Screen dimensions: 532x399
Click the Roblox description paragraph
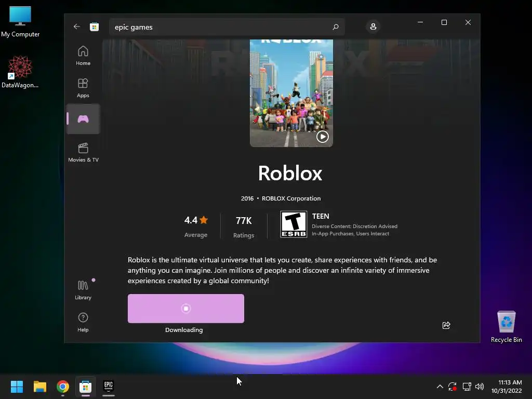tap(282, 270)
